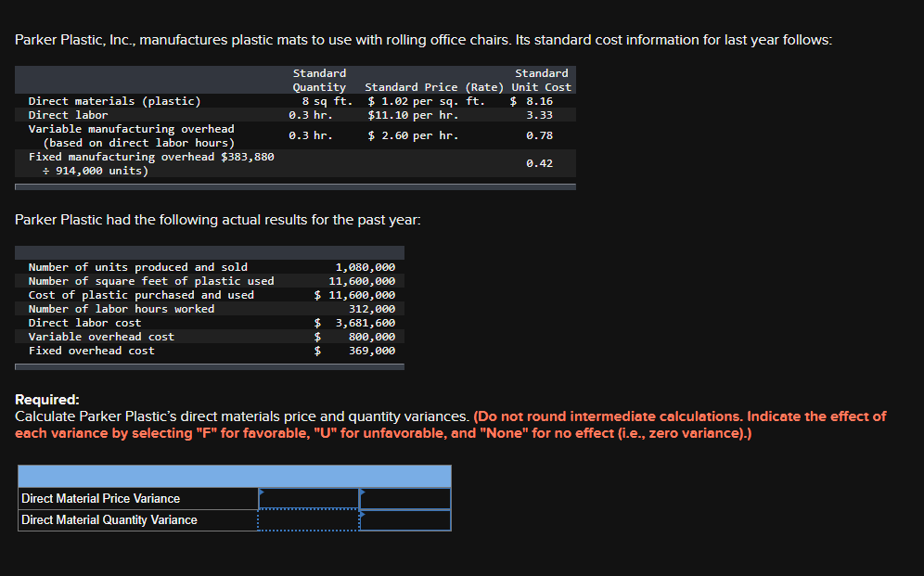This screenshot has width=924, height=576.
Task: Click the 'Required:' heading
Action: pos(47,400)
